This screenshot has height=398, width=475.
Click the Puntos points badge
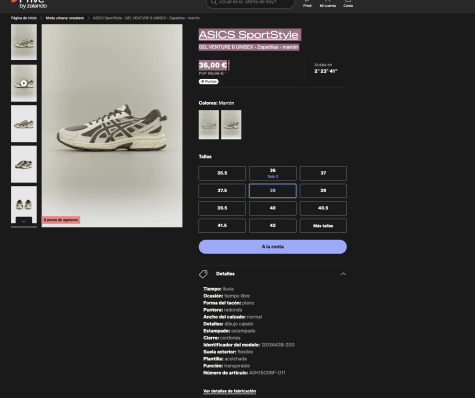click(x=209, y=81)
